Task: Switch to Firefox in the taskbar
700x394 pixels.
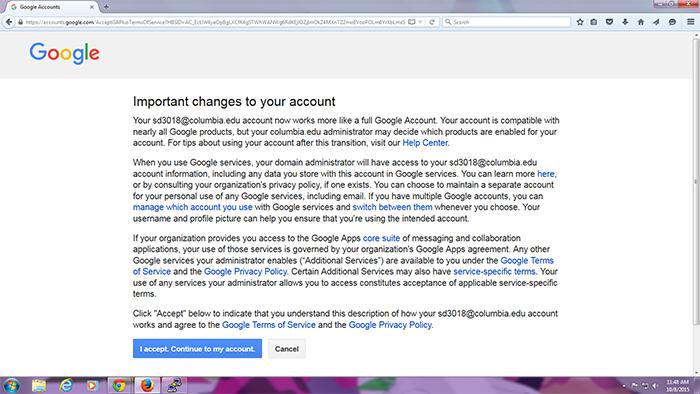Action: [147, 385]
